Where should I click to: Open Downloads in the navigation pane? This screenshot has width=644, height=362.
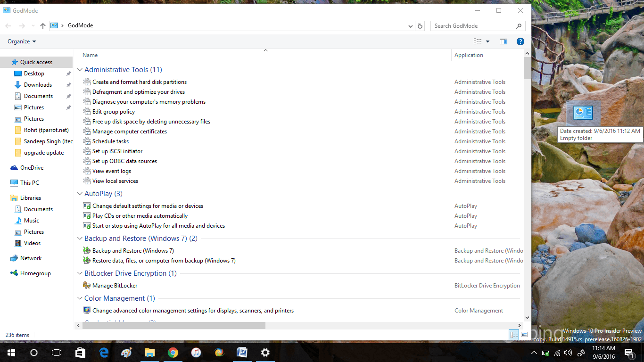coord(38,85)
